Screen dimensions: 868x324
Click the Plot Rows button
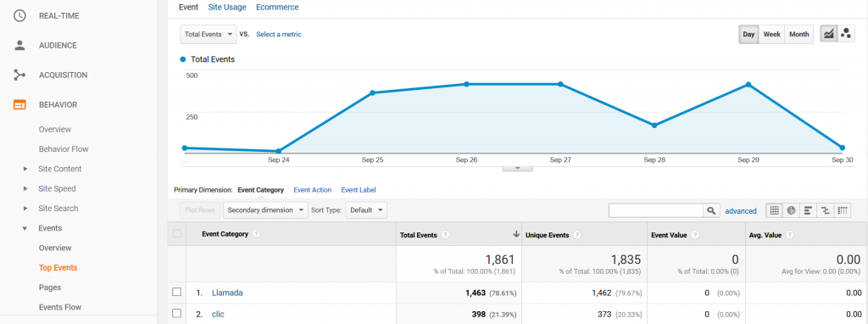(199, 210)
